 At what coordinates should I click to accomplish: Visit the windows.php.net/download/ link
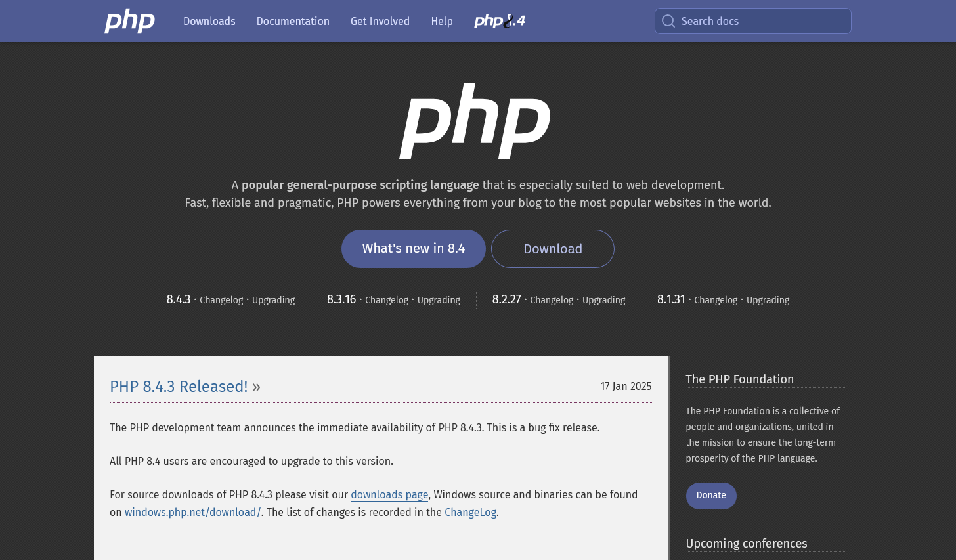click(x=193, y=513)
